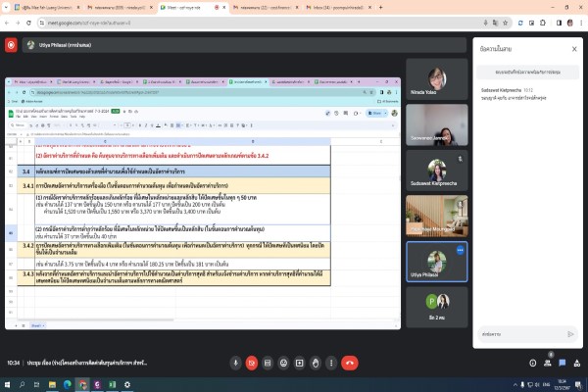Toggle the microphone in Meet controls

[x=235, y=363]
